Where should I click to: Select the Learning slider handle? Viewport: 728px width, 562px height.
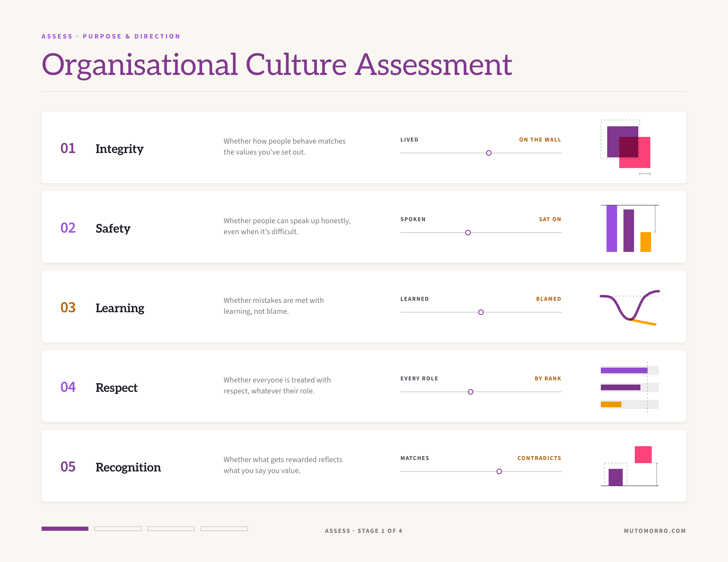click(x=481, y=312)
